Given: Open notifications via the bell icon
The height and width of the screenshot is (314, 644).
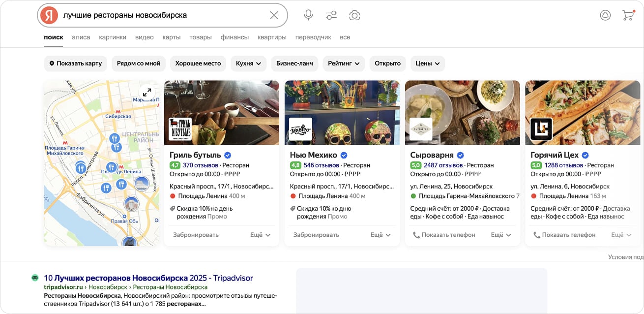Looking at the screenshot, I should [x=605, y=15].
